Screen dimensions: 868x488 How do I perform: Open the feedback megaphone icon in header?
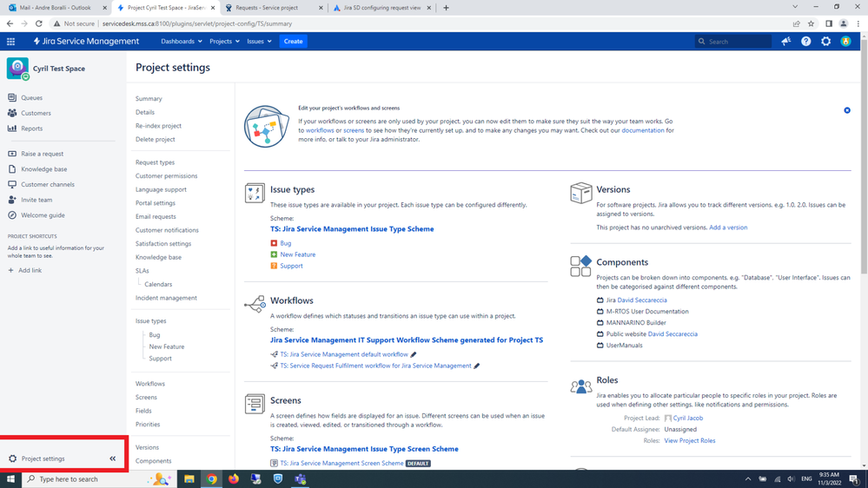[x=786, y=42]
